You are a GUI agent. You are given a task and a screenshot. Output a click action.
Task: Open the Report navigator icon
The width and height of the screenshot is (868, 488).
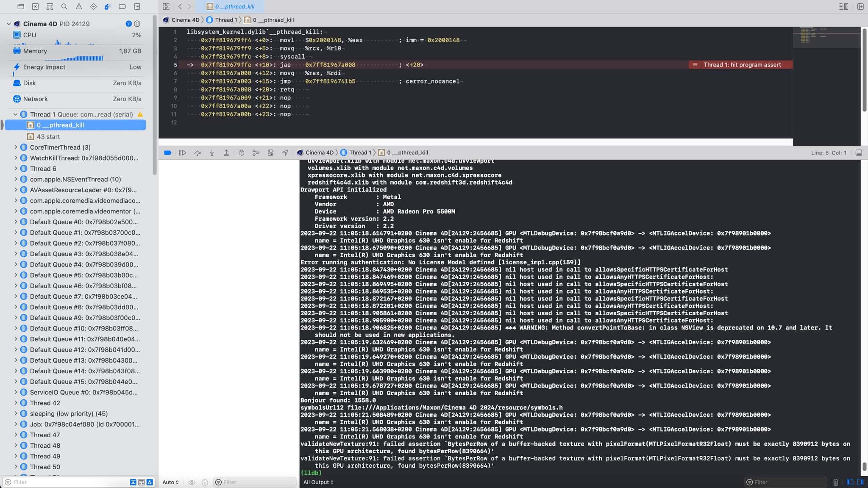pos(137,6)
